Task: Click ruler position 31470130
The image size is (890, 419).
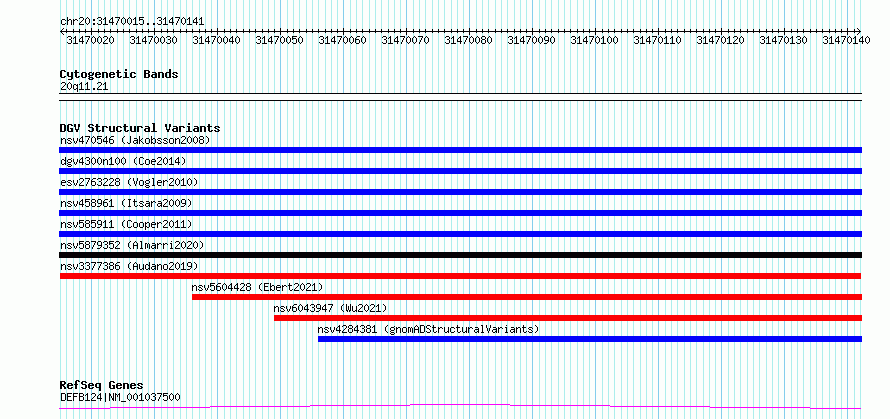Action: click(783, 40)
